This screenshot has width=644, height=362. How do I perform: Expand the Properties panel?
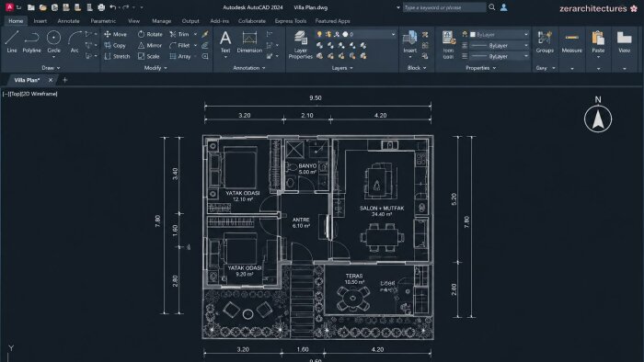tap(481, 68)
